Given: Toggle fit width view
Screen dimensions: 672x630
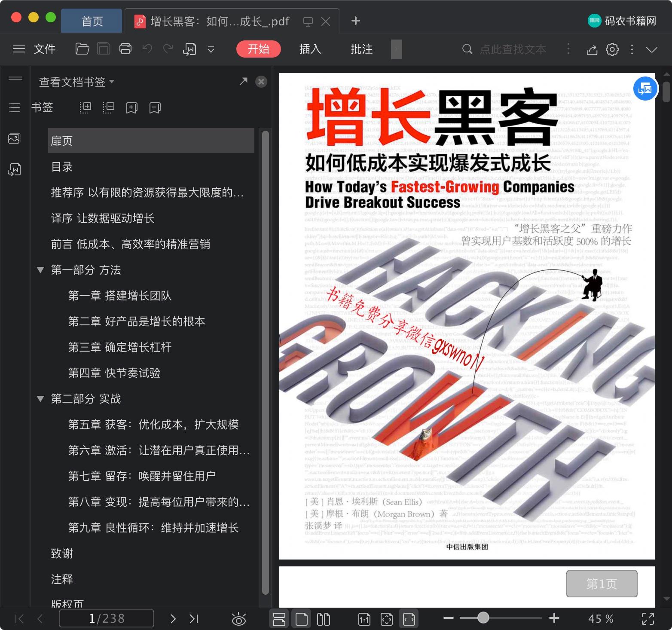Looking at the screenshot, I should (x=409, y=619).
